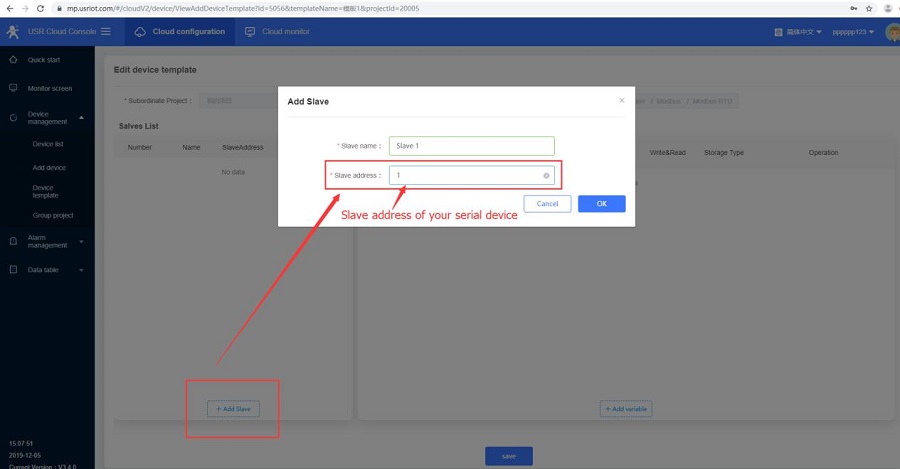Click the Quick start home icon
The image size is (900, 469).
(13, 60)
